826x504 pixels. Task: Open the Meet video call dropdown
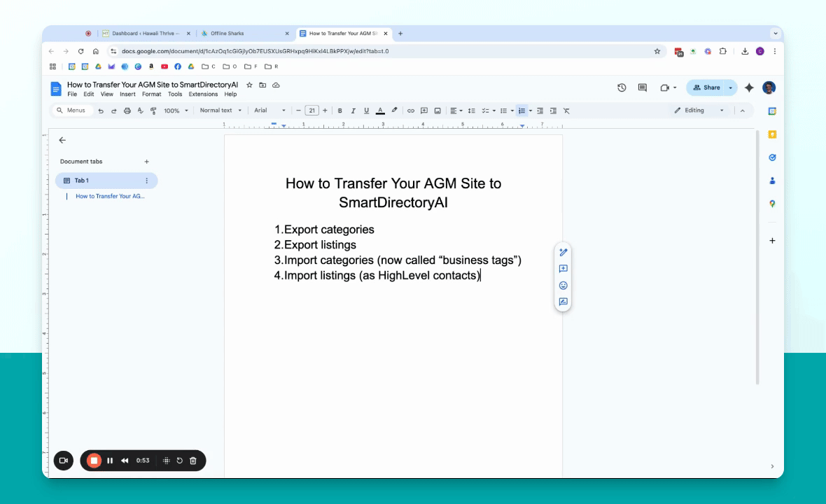tap(668, 87)
